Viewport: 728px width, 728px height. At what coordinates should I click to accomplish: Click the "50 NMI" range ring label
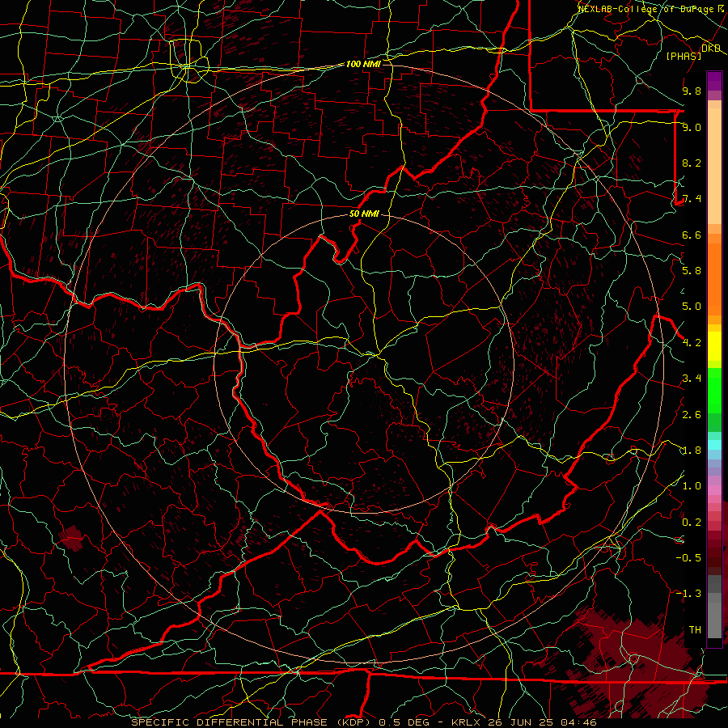(x=364, y=214)
